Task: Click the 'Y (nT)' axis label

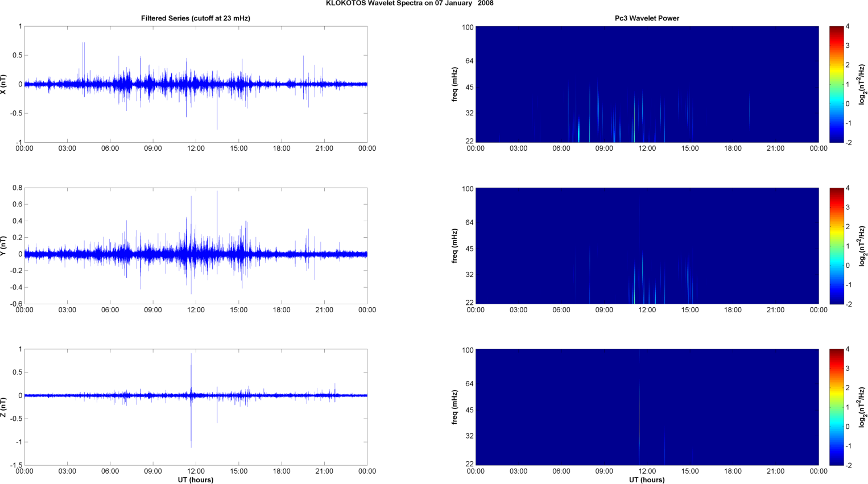Action: [3, 246]
